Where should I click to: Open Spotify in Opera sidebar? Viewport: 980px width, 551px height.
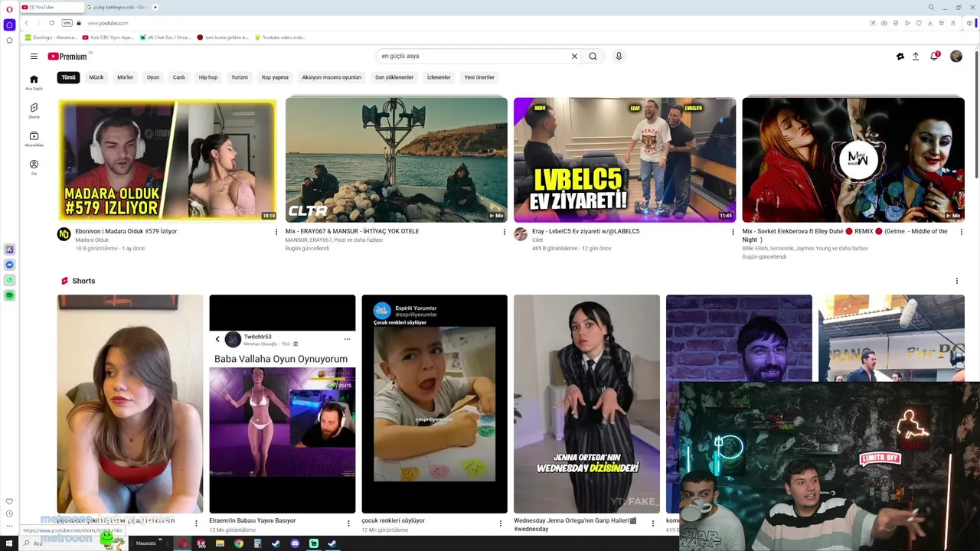click(9, 295)
